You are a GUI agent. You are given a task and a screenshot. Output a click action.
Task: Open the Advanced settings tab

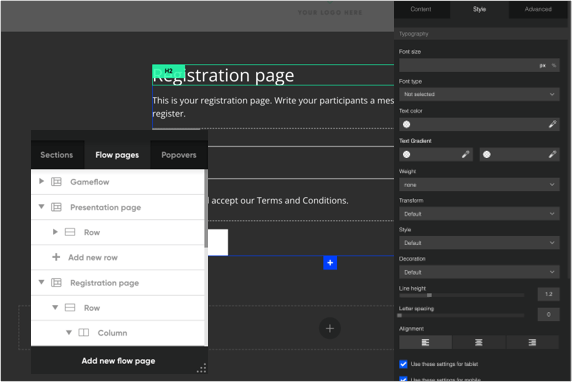538,9
